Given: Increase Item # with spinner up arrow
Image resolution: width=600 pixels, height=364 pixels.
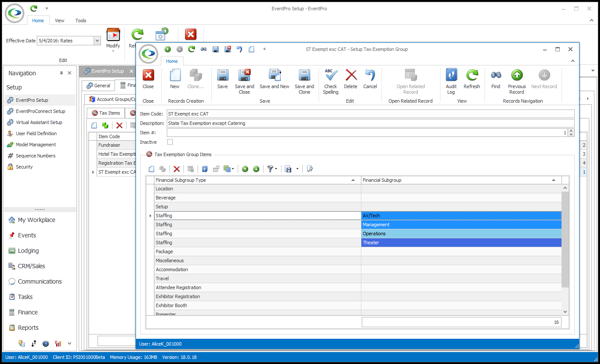Looking at the screenshot, I should click(571, 131).
